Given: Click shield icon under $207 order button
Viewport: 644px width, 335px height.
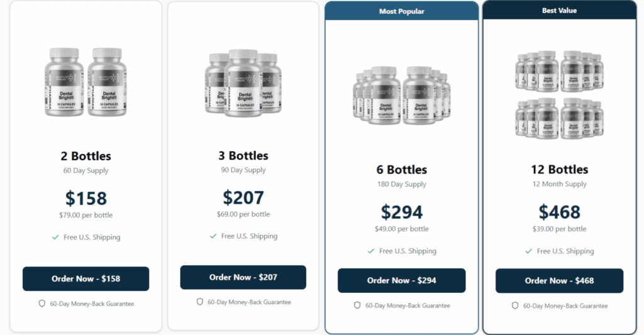Looking at the screenshot, I should click(199, 302).
